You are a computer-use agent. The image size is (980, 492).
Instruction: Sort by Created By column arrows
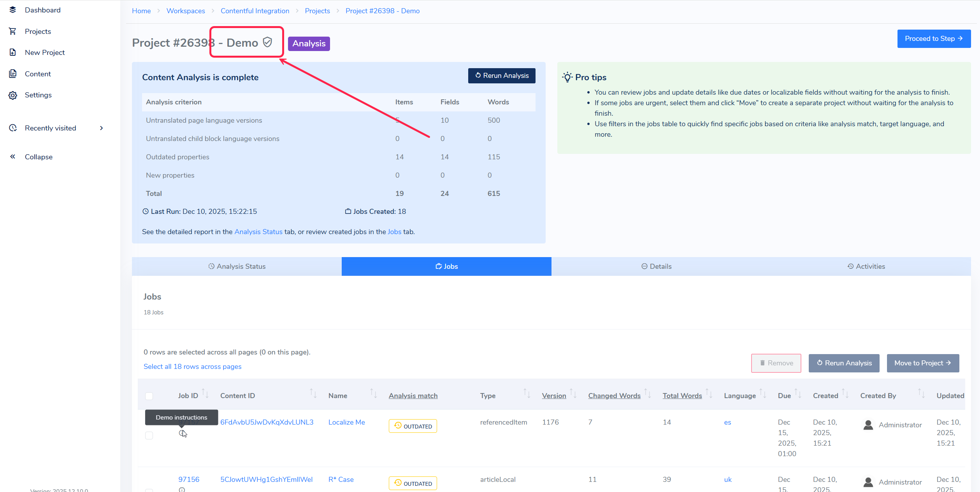pos(922,393)
